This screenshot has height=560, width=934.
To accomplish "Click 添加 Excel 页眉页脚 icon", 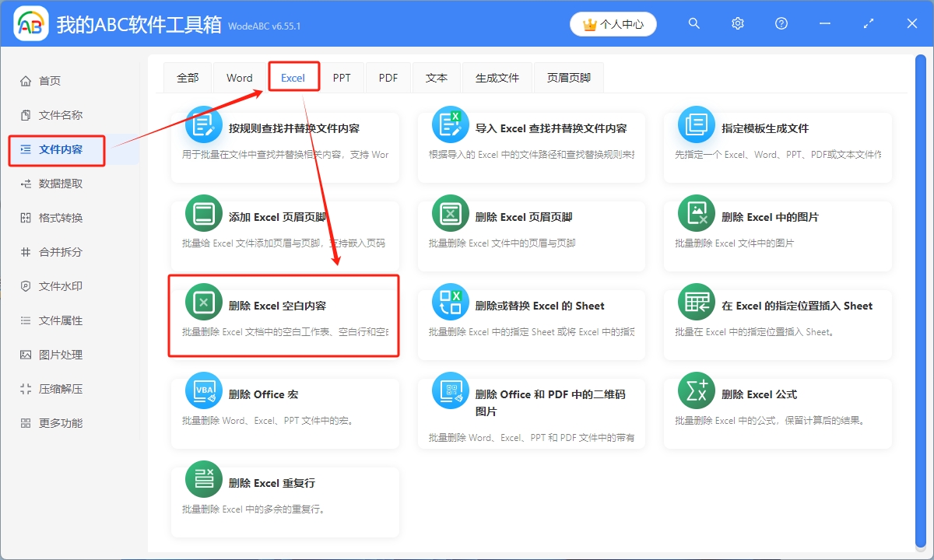I will pos(204,213).
